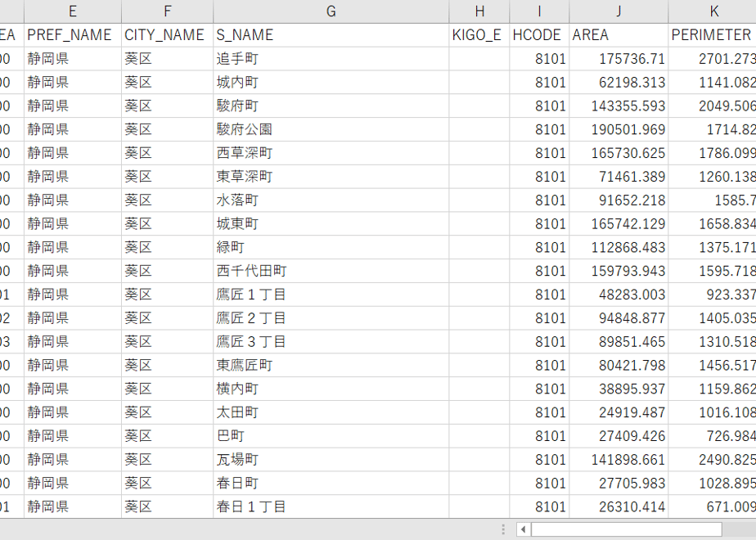Image resolution: width=756 pixels, height=540 pixels.
Task: Click the PERIMETER header cell
Action: [x=712, y=34]
